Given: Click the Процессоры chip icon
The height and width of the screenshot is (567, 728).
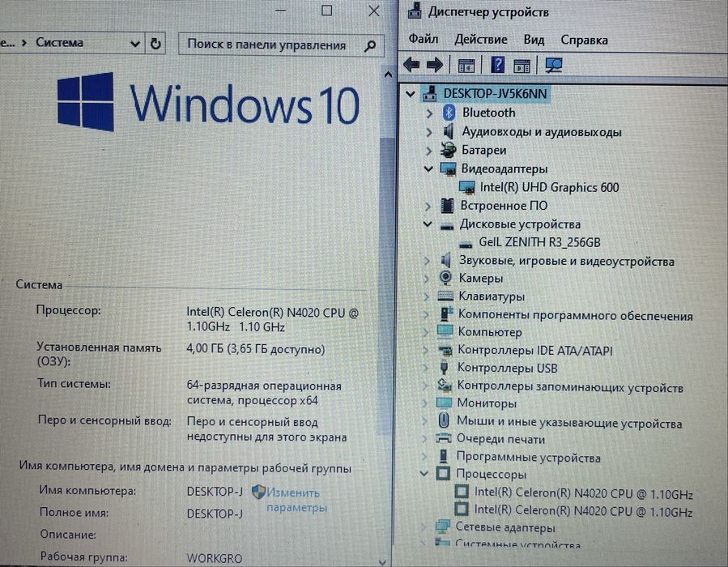Looking at the screenshot, I should click(x=443, y=473).
